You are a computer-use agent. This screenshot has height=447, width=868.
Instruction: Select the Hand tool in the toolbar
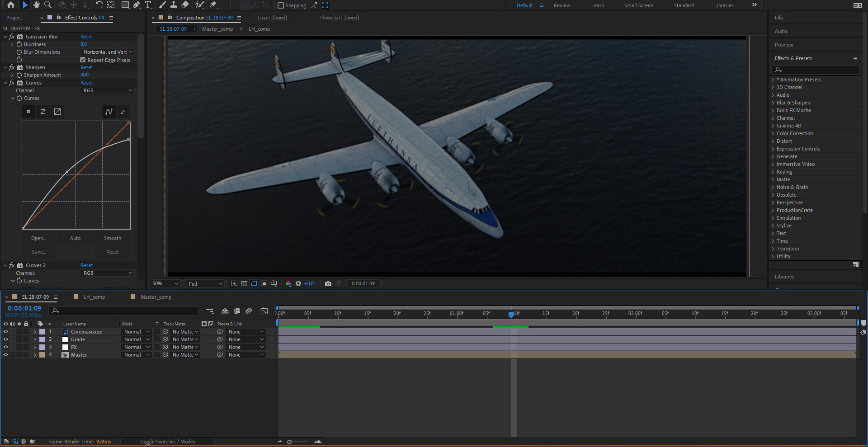coord(36,5)
